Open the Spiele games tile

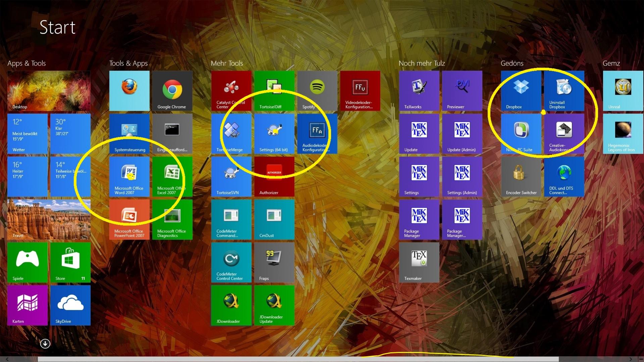tap(28, 262)
